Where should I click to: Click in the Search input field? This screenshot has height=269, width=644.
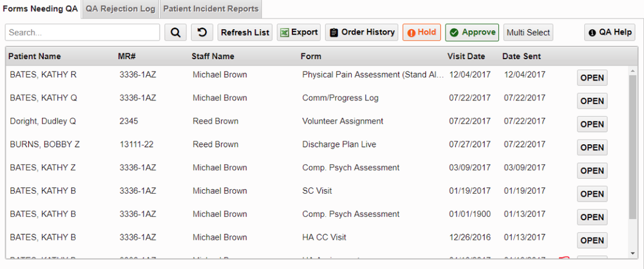82,32
